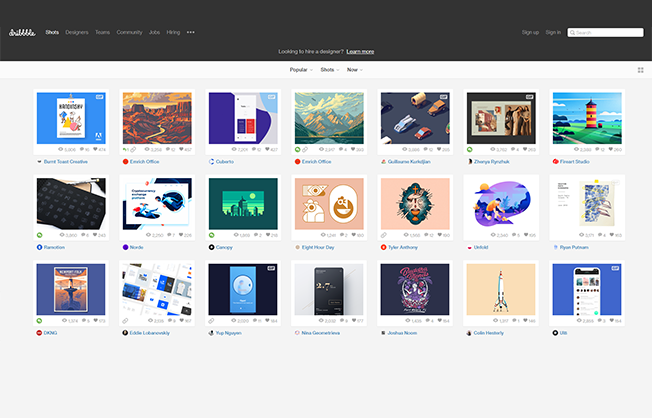Open the Now timeframe dropdown
The width and height of the screenshot is (652, 418).
pos(354,70)
